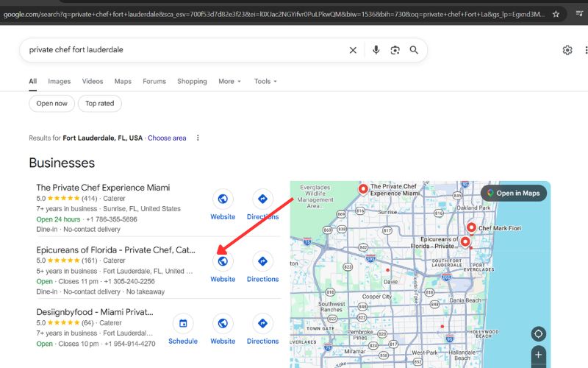
Task: Toggle the Top rated filter
Action: [100, 104]
